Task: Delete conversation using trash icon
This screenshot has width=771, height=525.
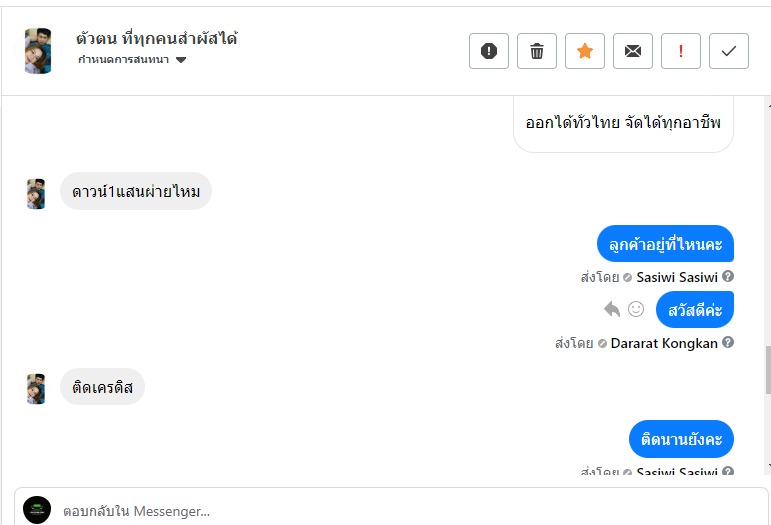Action: point(537,51)
